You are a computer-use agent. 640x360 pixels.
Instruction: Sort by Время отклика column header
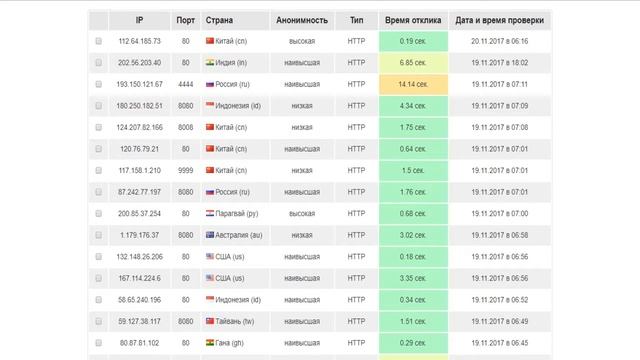(413, 20)
